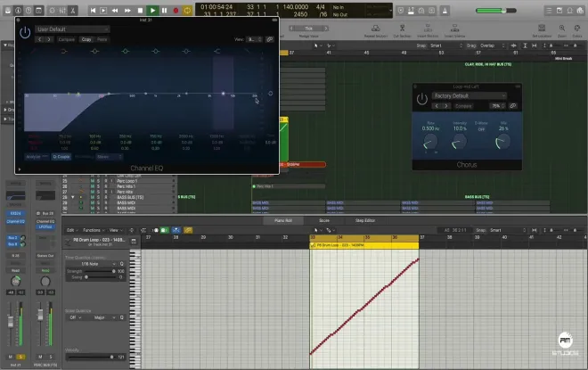The height and width of the screenshot is (370, 588).
Task: Toggle the metronome click icon
Action: (445, 11)
